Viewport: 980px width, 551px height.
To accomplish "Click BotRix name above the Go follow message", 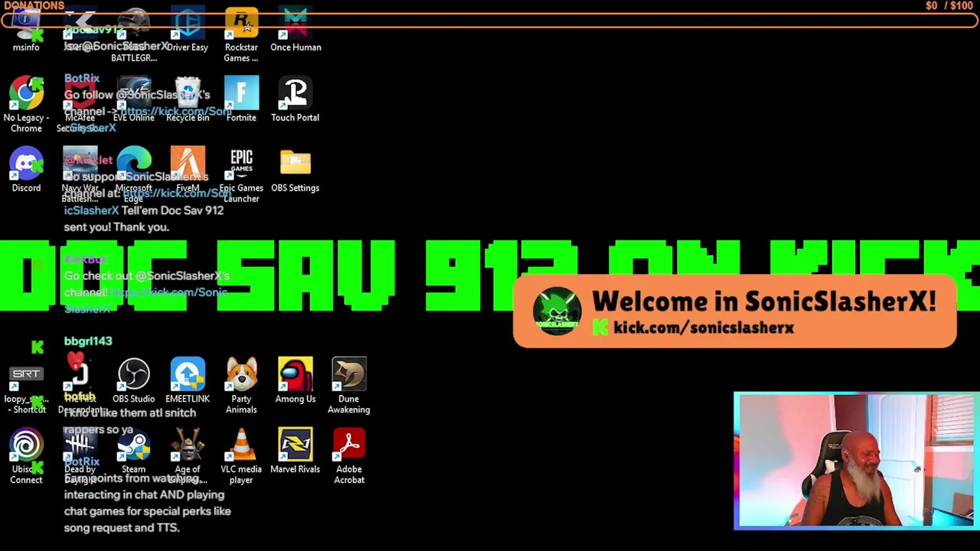I will click(x=82, y=78).
